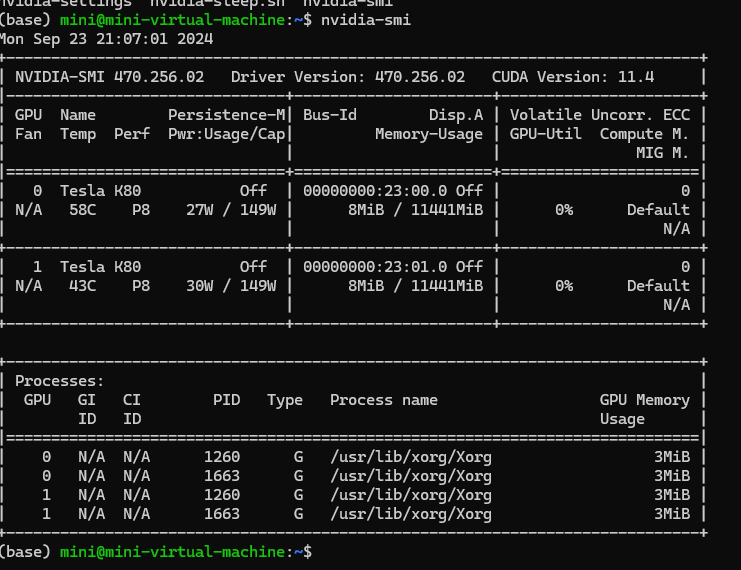Click the GPU Memory column header

tap(645, 400)
